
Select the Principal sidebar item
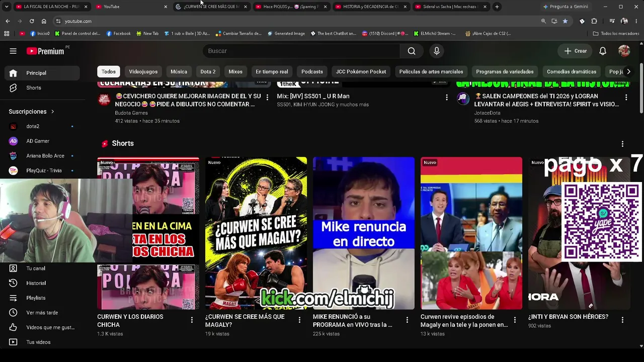click(42, 73)
